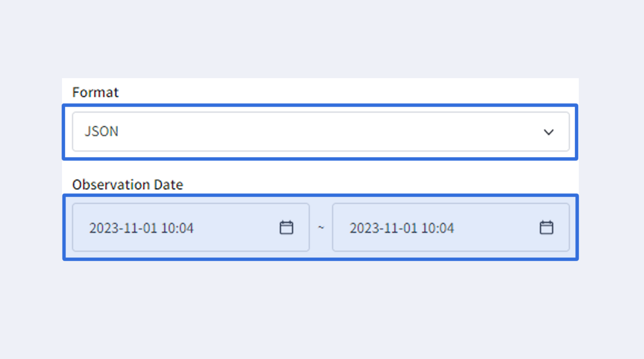This screenshot has width=644, height=359.
Task: Click the tilde separator between the dates
Action: click(321, 228)
